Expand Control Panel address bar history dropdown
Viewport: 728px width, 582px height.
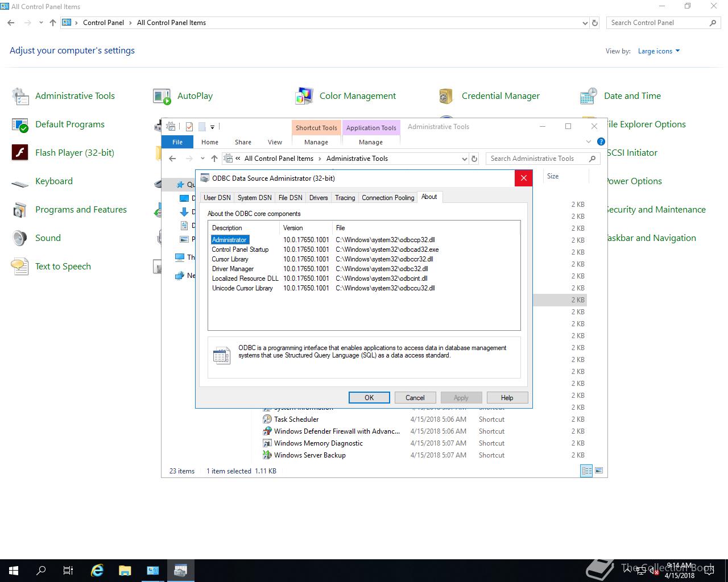click(x=585, y=23)
